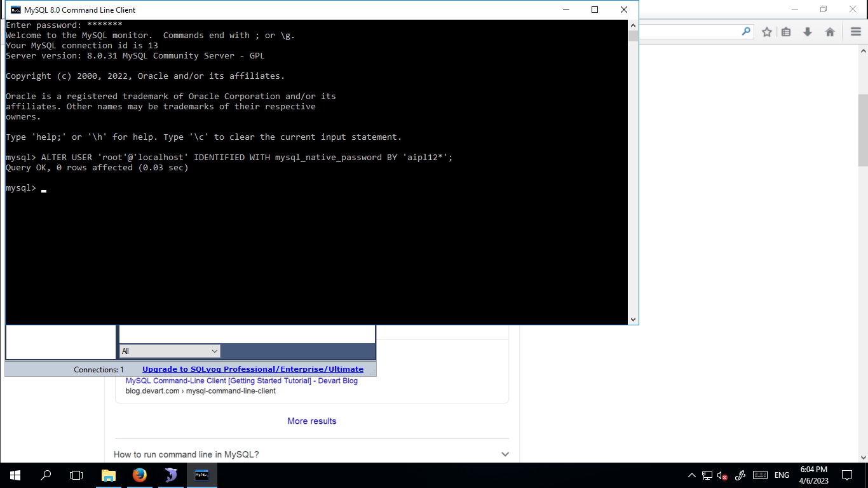Click the Firefox search magnifier icon
The width and height of the screenshot is (868, 488).
point(746,32)
